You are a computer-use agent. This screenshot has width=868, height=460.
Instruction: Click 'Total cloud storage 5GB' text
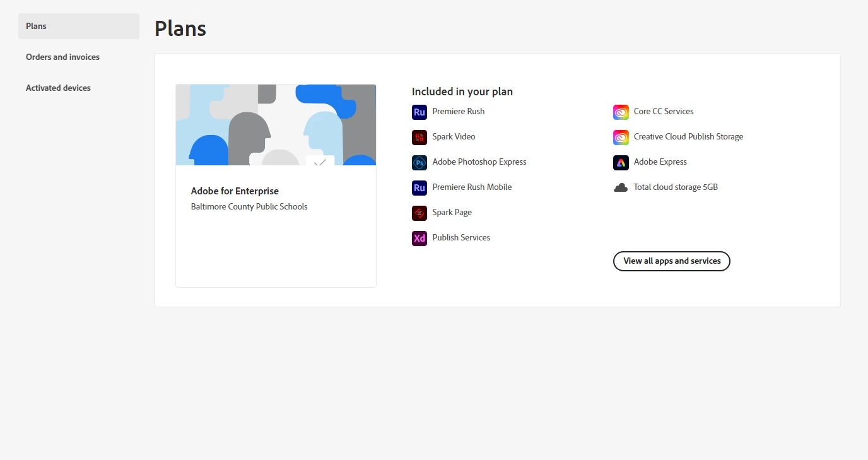(x=676, y=187)
